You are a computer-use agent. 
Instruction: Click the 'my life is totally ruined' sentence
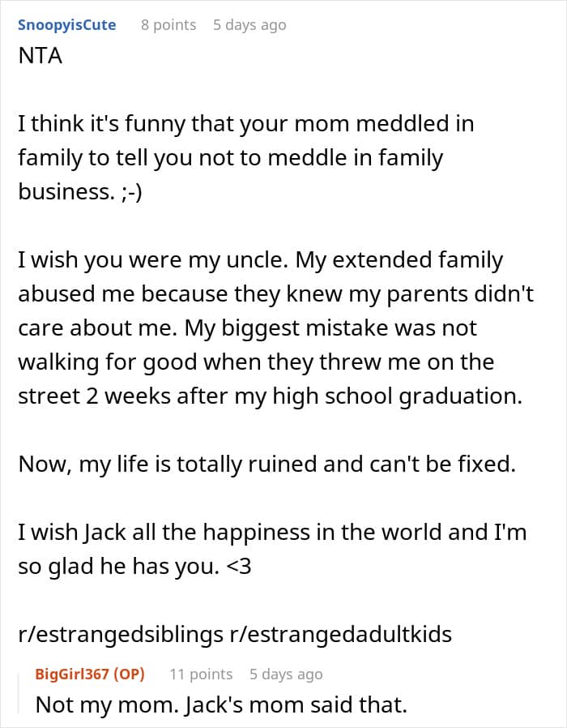pos(267,465)
